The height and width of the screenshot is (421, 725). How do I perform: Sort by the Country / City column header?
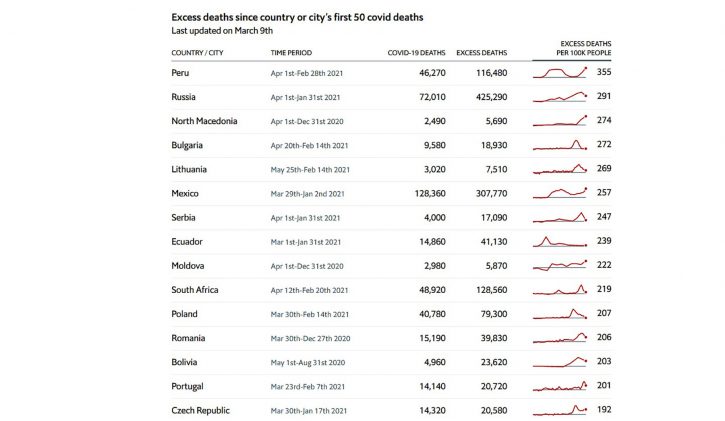197,53
